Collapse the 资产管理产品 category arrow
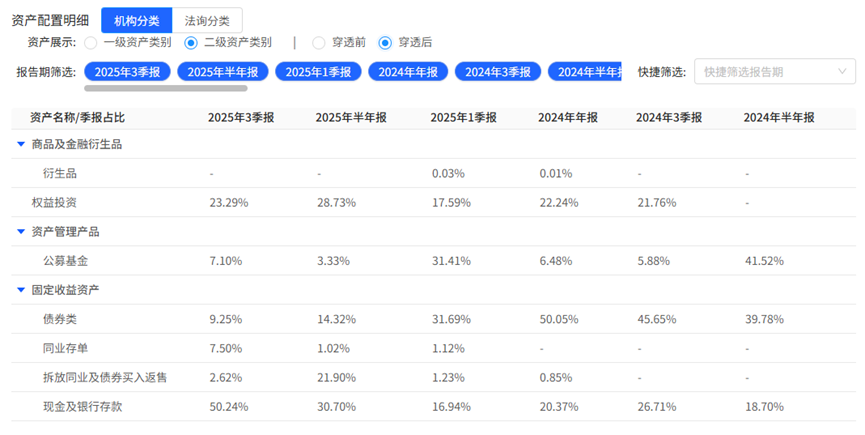This screenshot has width=865, height=435. [x=21, y=232]
